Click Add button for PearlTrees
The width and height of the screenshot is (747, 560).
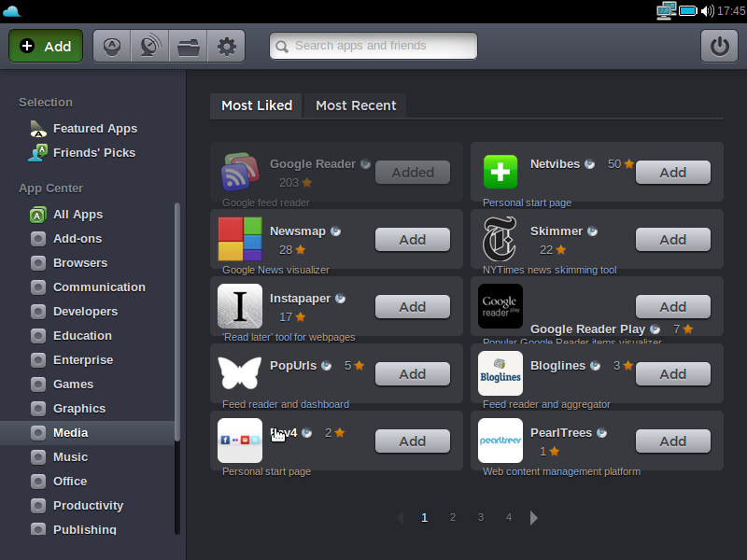click(672, 441)
